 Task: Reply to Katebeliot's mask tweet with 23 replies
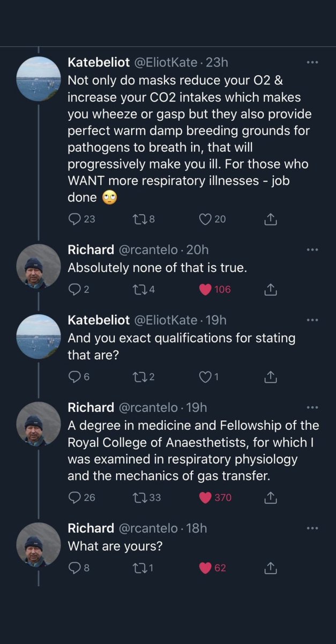tap(75, 218)
